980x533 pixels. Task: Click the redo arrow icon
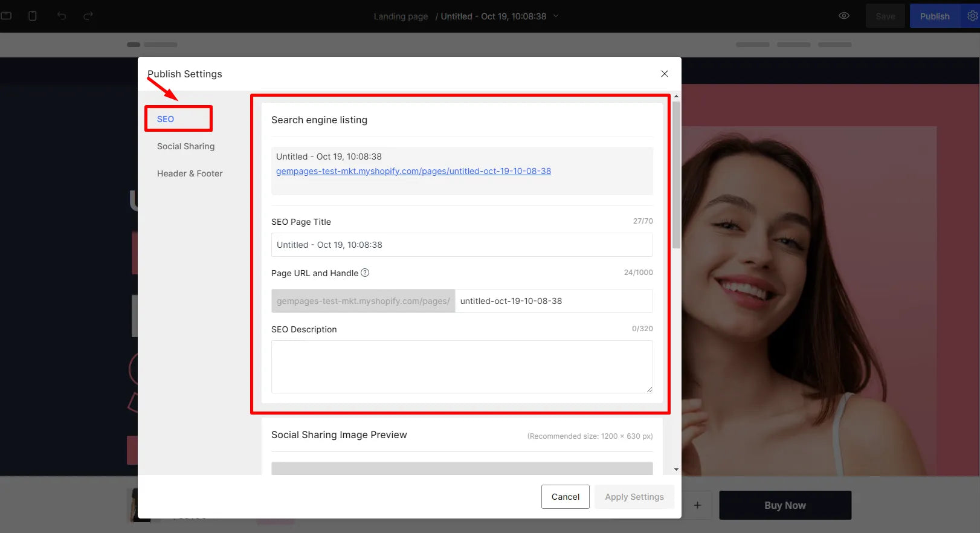pos(88,16)
